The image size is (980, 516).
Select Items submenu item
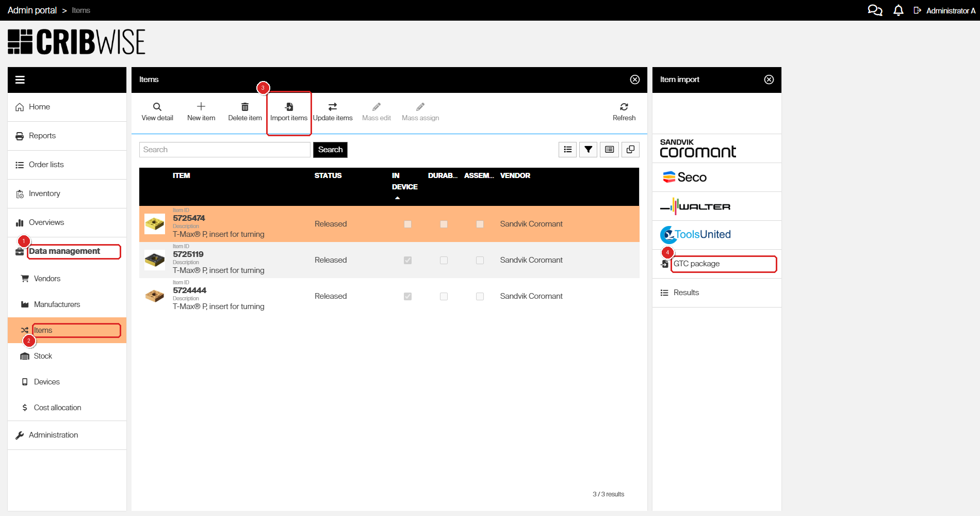tap(67, 330)
